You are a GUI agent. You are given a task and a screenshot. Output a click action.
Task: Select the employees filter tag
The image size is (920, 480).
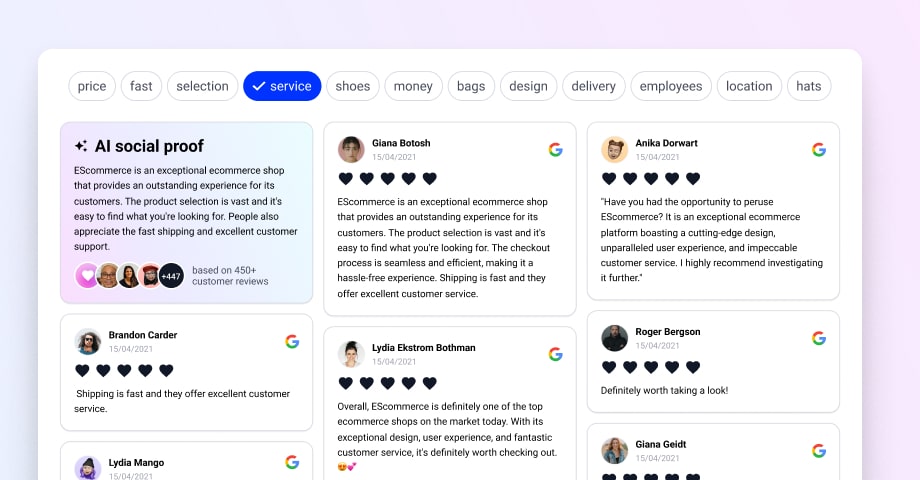pos(671,86)
